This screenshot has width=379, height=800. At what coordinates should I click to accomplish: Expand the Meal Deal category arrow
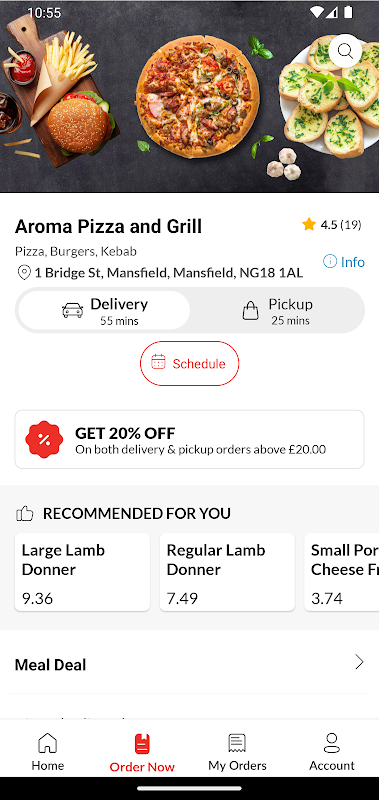[x=360, y=662]
